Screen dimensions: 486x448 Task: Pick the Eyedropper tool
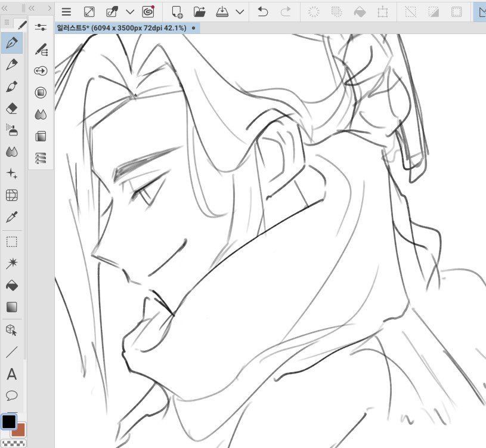(11, 217)
